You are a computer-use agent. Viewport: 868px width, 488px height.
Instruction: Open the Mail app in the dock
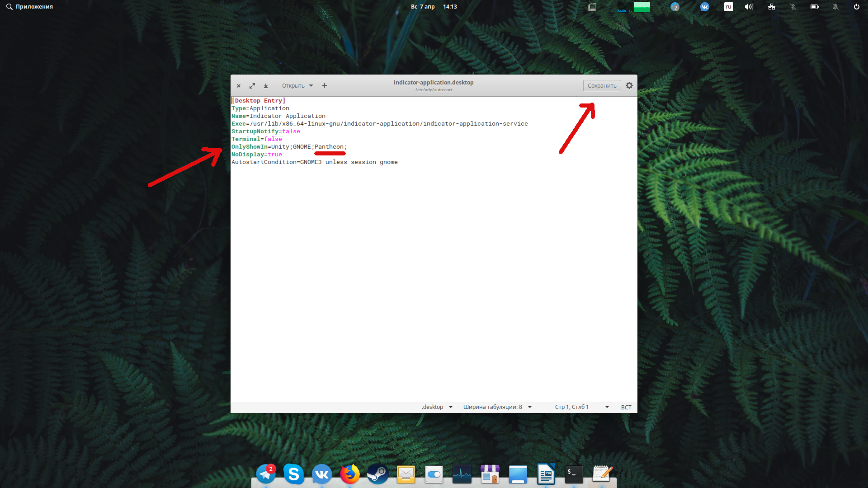[406, 474]
